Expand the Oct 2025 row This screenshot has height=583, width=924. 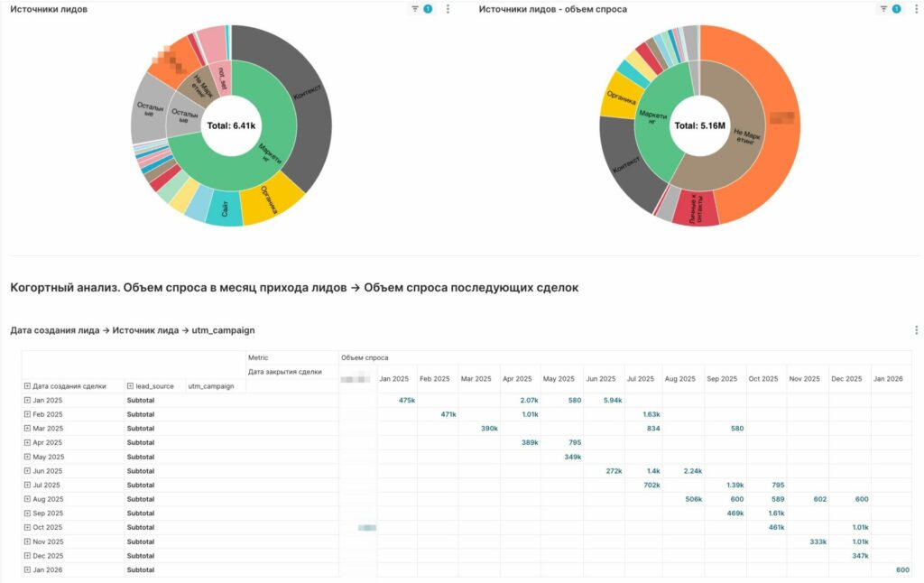[x=27, y=528]
